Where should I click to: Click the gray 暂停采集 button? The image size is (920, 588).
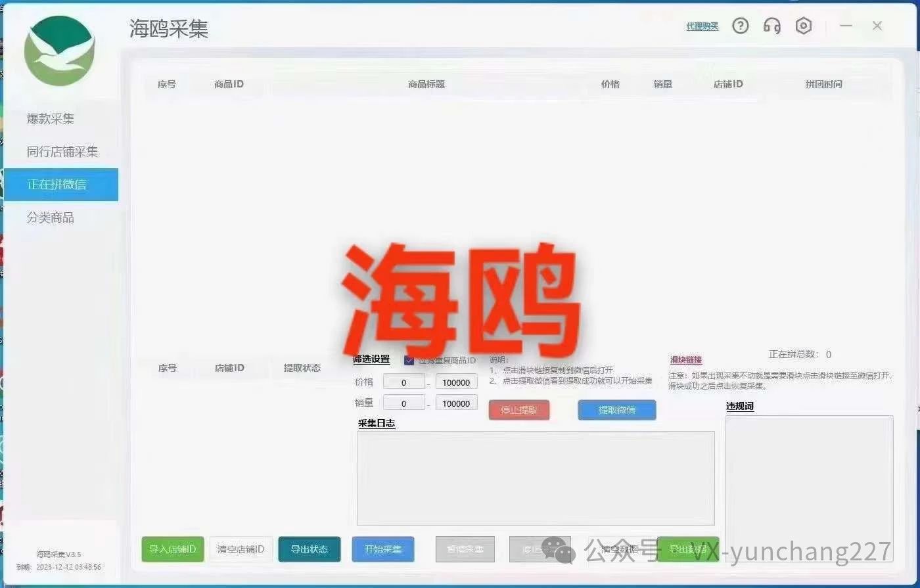tap(466, 549)
